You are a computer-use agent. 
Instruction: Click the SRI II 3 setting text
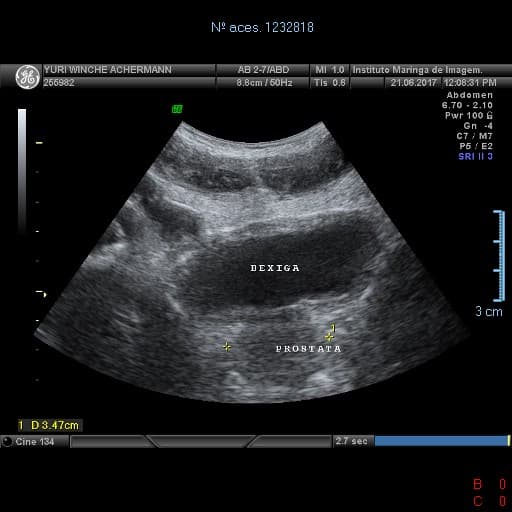[475, 156]
